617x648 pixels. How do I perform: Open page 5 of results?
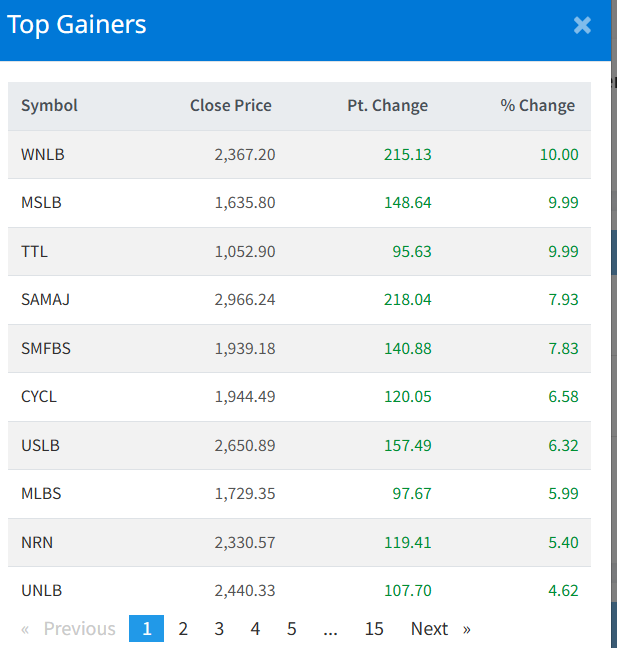(291, 629)
